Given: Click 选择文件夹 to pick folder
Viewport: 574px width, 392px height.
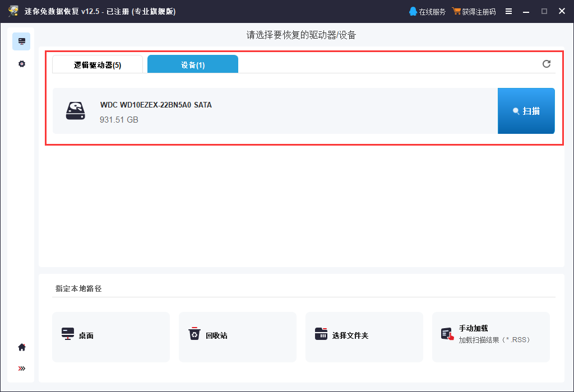Looking at the screenshot, I should tap(364, 337).
